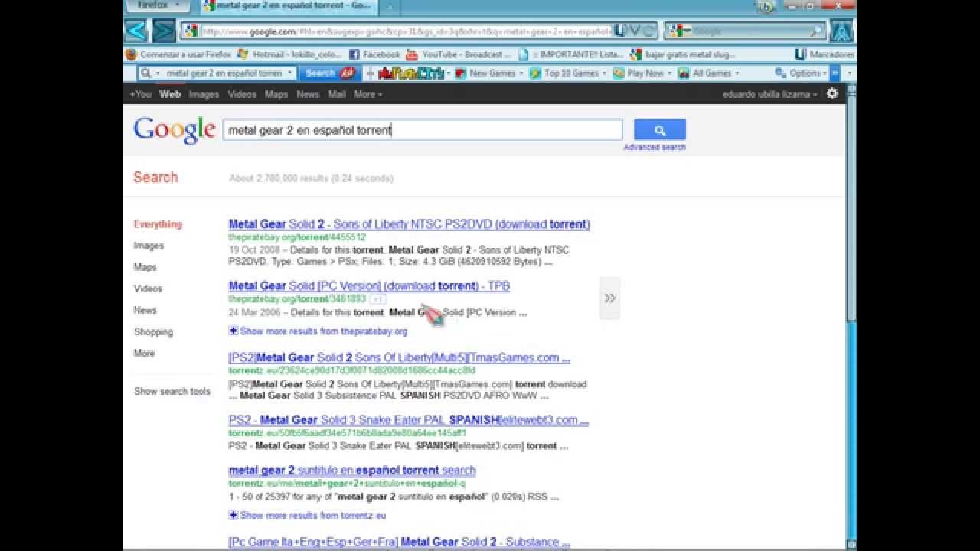Screen dimensions: 980x551
Task: Click the MyPlayCity toolbar logo
Action: pos(411,73)
